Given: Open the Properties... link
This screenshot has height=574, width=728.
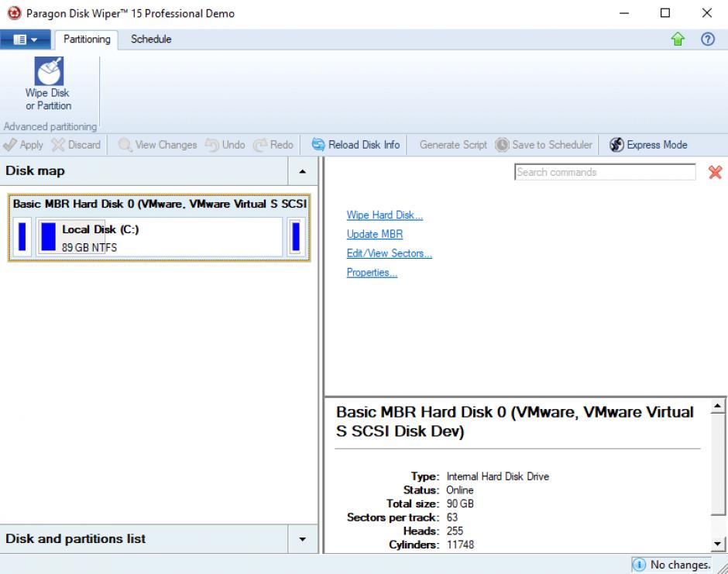Looking at the screenshot, I should pyautogui.click(x=372, y=272).
